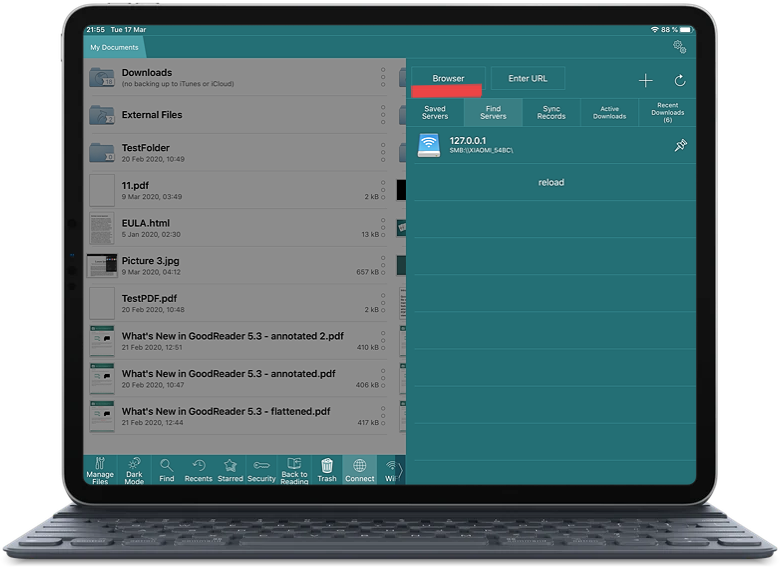The height and width of the screenshot is (567, 780).
Task: Toggle Dark Mode in bottom toolbar
Action: click(x=134, y=470)
